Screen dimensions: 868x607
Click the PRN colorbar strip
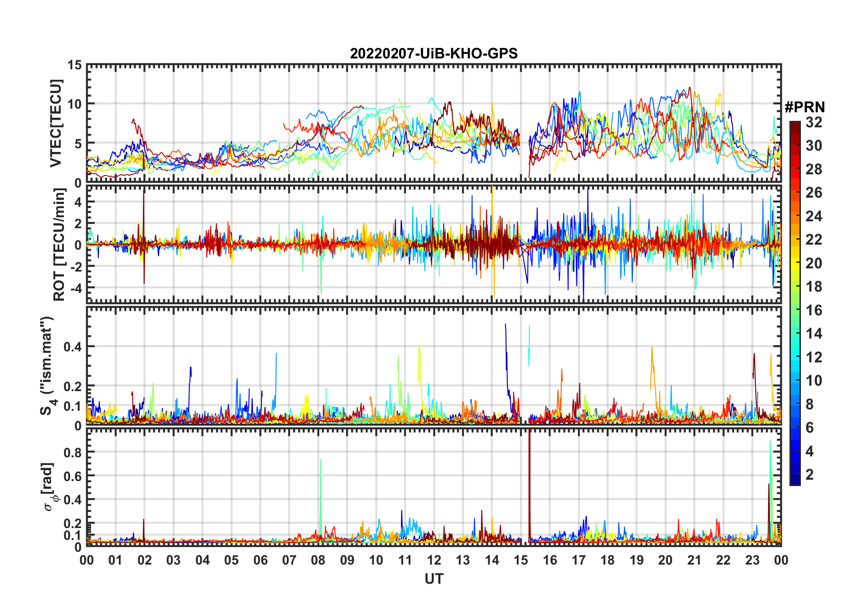[795, 303]
